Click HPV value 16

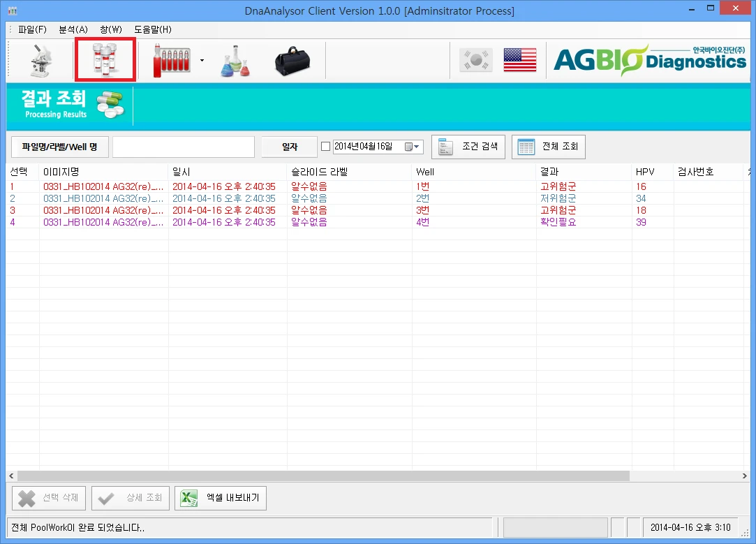(x=641, y=186)
